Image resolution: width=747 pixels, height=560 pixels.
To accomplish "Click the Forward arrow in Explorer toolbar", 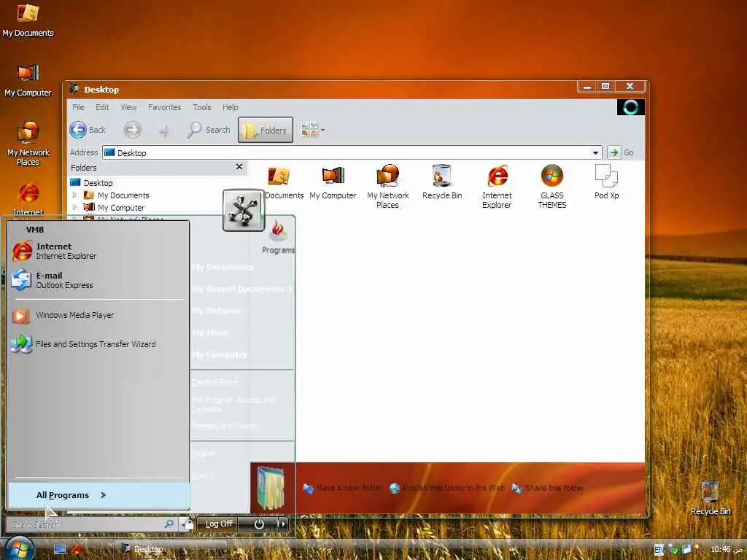I will 133,130.
